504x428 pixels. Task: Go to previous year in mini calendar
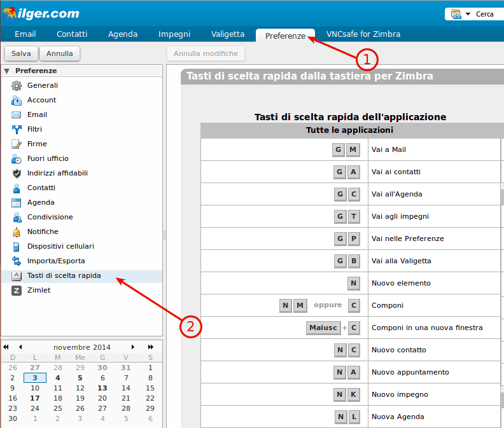[x=6, y=347]
